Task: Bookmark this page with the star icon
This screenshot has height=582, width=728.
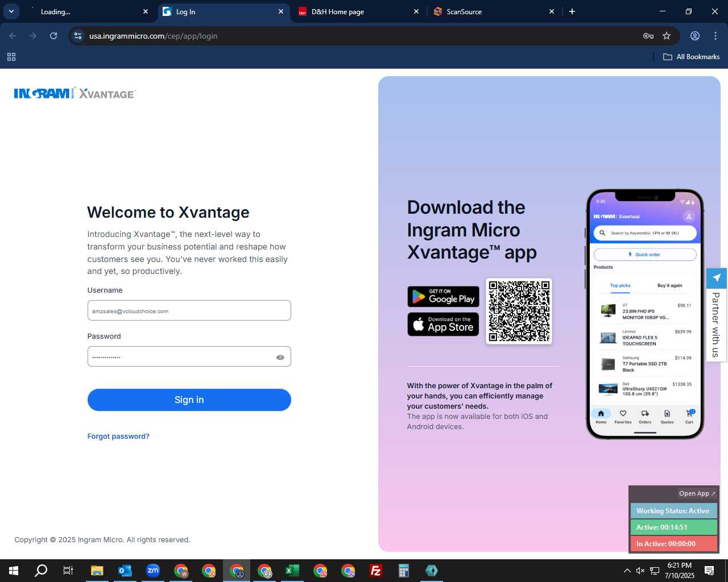Action: click(x=667, y=36)
